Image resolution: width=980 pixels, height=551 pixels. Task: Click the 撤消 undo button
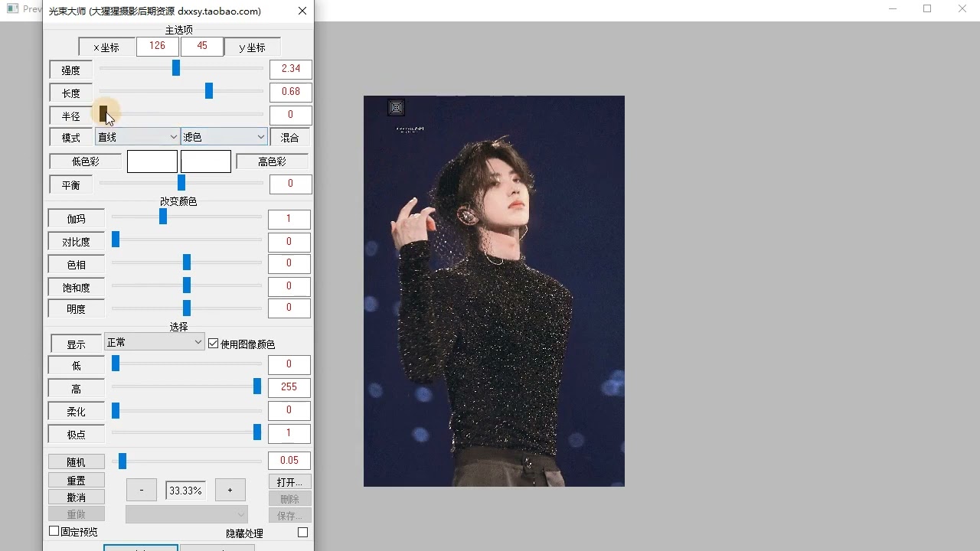[77, 497]
